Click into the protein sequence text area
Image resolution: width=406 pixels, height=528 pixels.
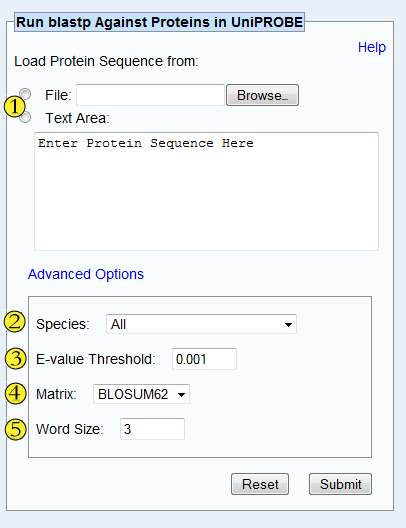(x=206, y=191)
